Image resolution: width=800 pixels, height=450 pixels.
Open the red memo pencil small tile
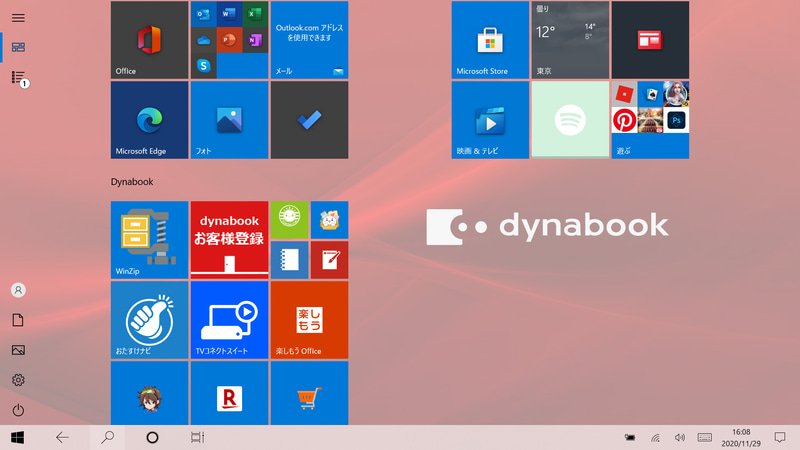[330, 260]
